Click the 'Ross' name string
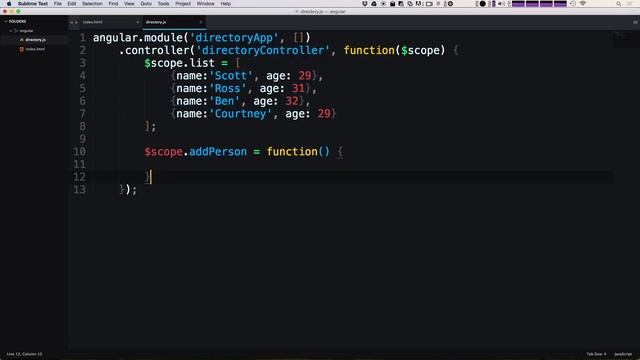This screenshot has height=360, width=640. click(x=227, y=89)
